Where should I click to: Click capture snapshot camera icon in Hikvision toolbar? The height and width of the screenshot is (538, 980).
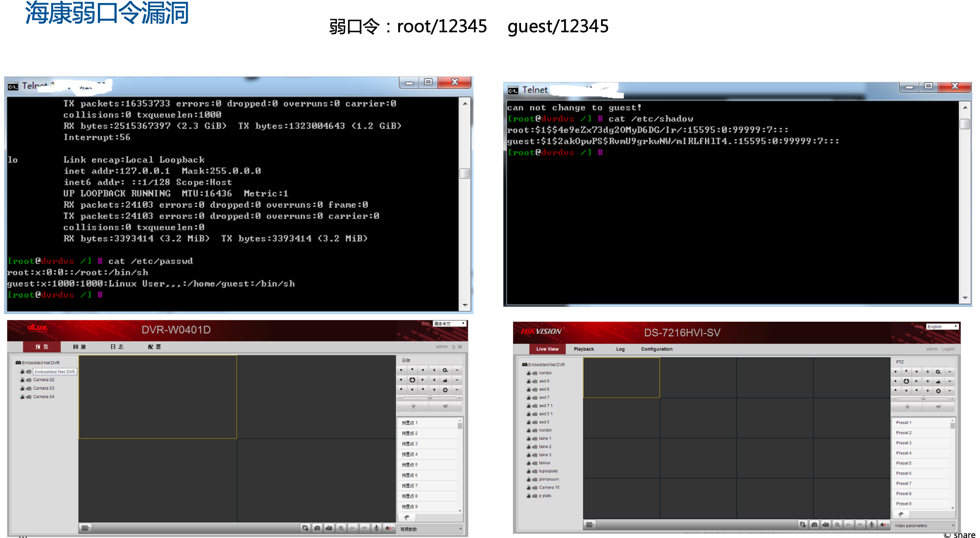tap(814, 525)
